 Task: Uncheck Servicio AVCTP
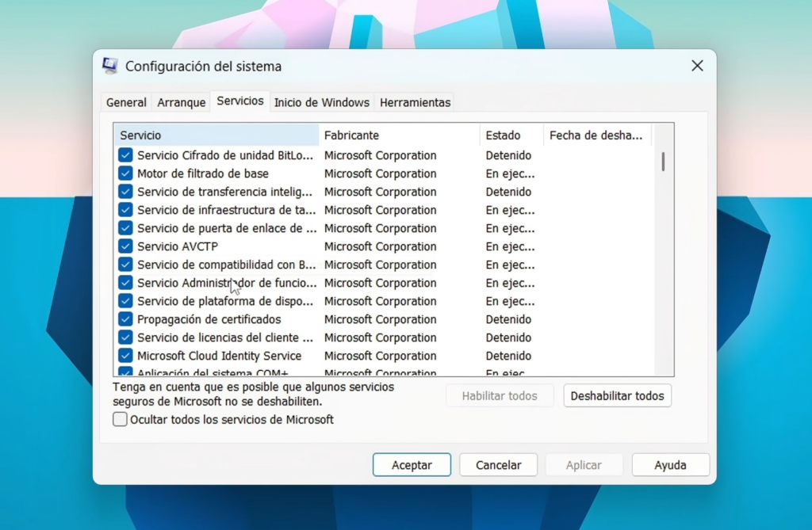(x=124, y=246)
